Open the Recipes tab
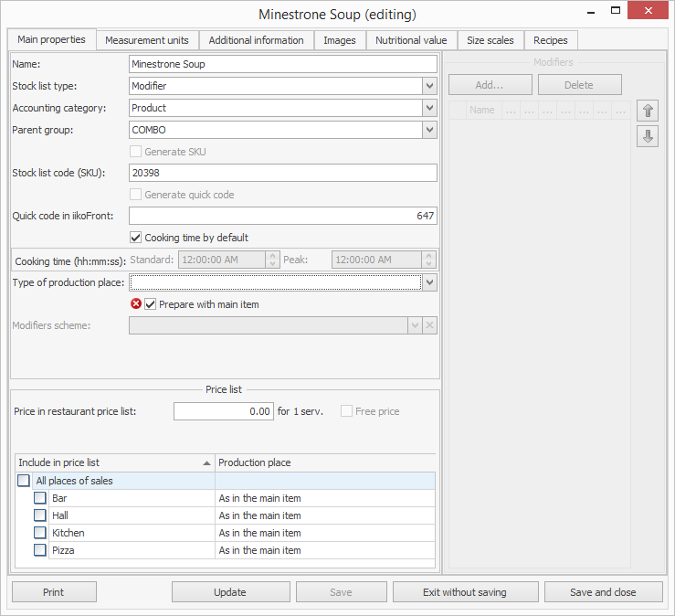The image size is (675, 616). (550, 40)
